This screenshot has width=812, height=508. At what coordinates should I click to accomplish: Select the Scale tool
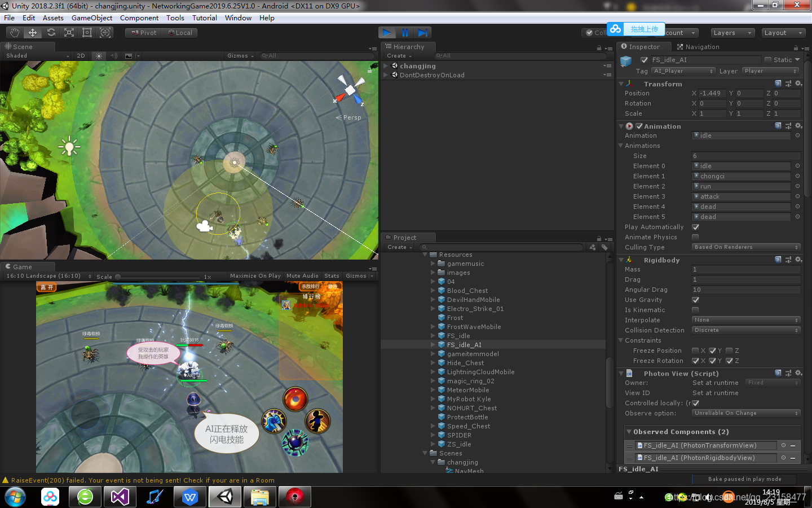point(69,33)
